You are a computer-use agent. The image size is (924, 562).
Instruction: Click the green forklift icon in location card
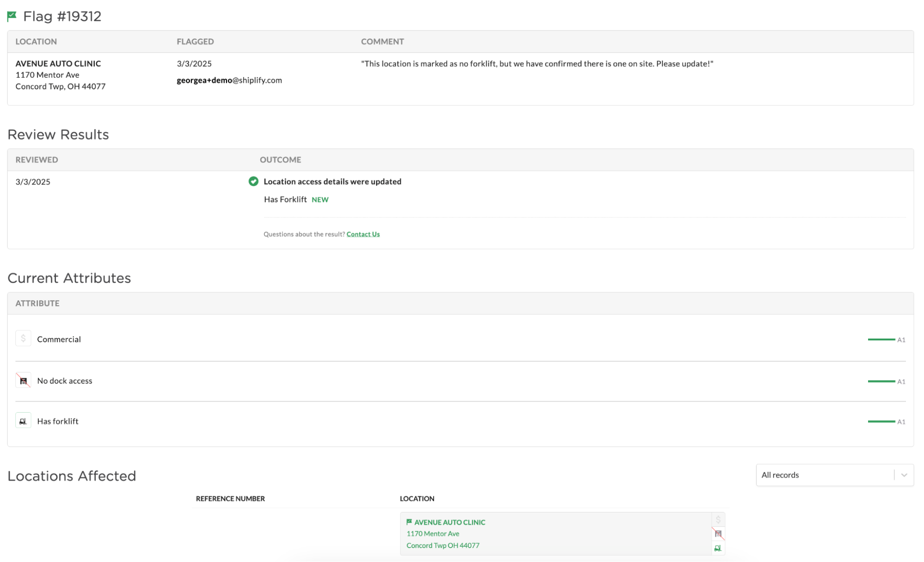tap(718, 548)
